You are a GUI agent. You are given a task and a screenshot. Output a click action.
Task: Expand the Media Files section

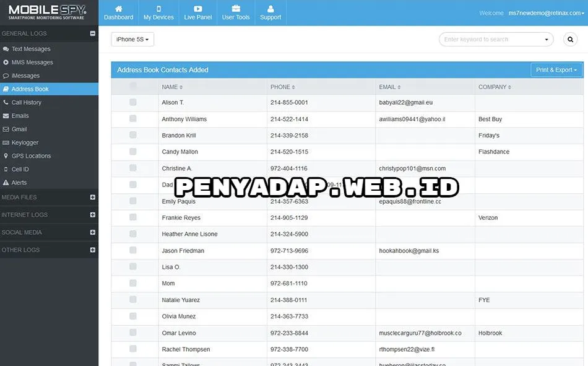pos(92,197)
